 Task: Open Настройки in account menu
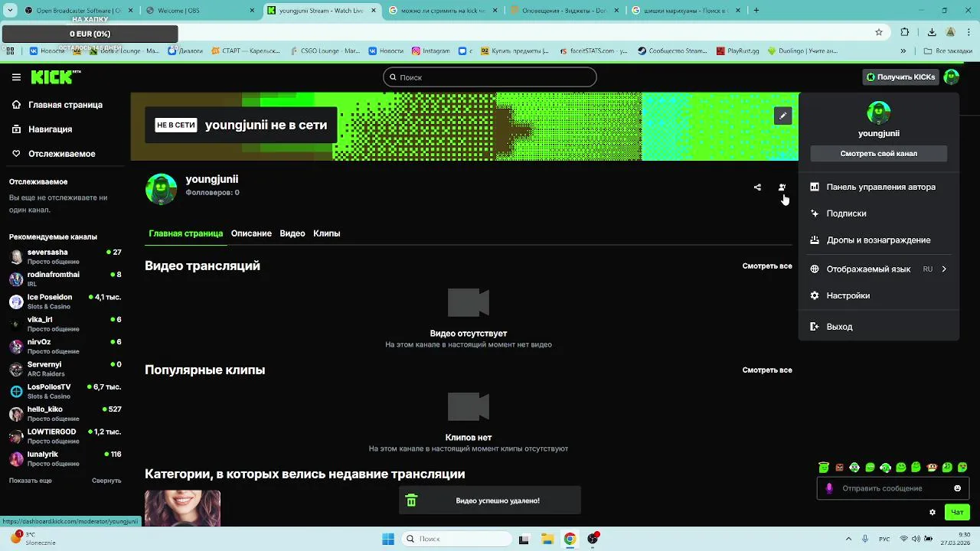tap(879, 295)
